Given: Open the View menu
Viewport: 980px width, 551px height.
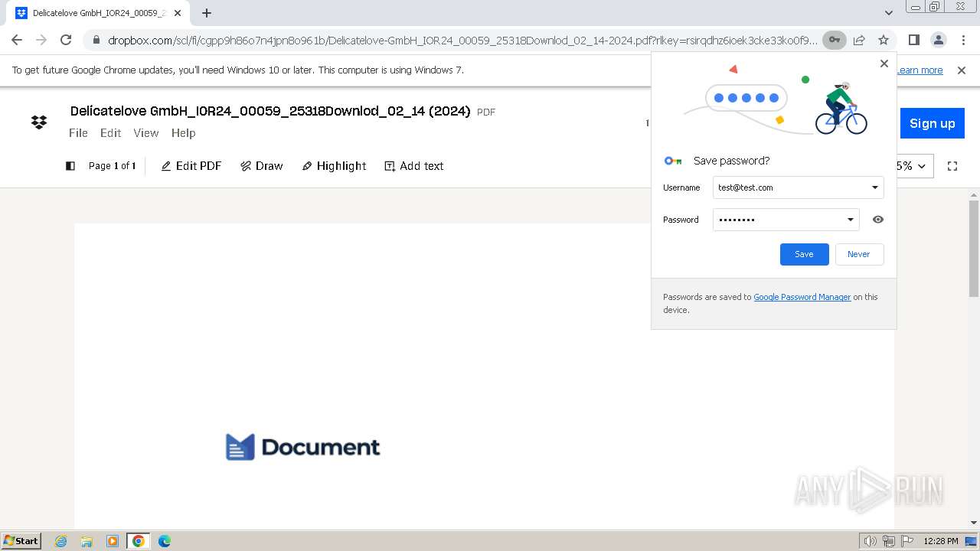Looking at the screenshot, I should 146,133.
